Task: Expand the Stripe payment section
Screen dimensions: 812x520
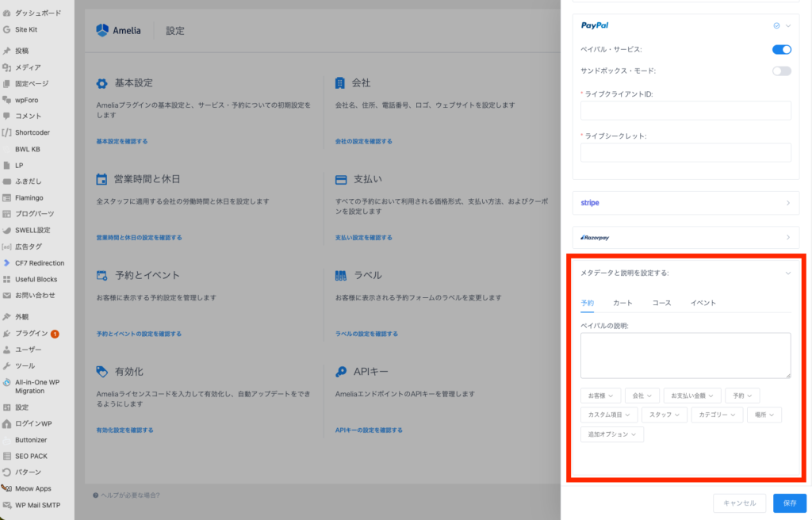Action: [x=686, y=203]
